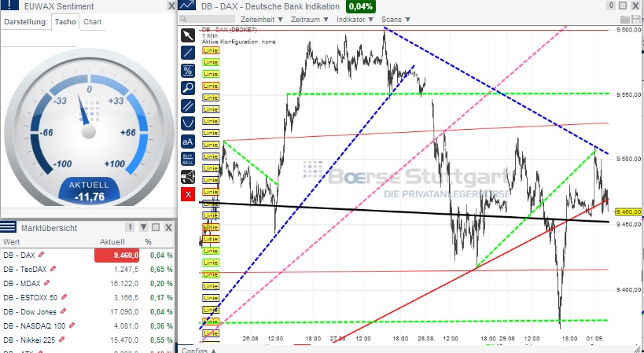
Task: Click the 0,55 % Nikkei change
Action: [x=161, y=340]
